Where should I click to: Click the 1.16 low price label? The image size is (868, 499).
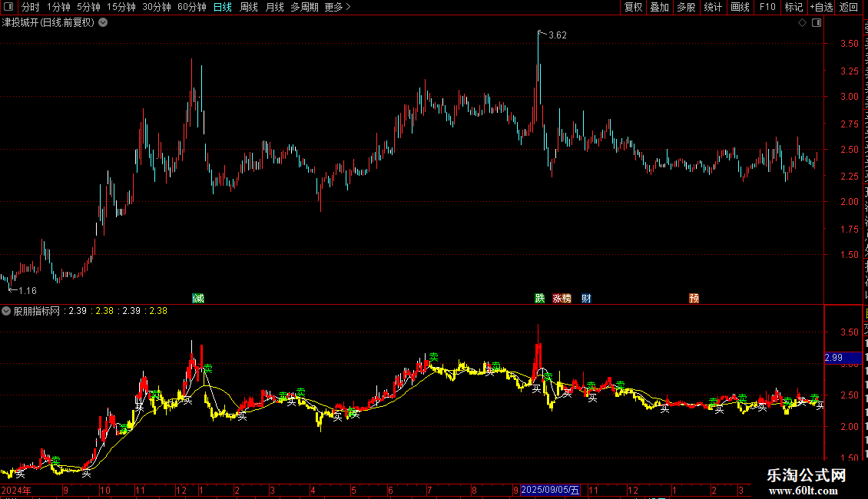pyautogui.click(x=27, y=290)
